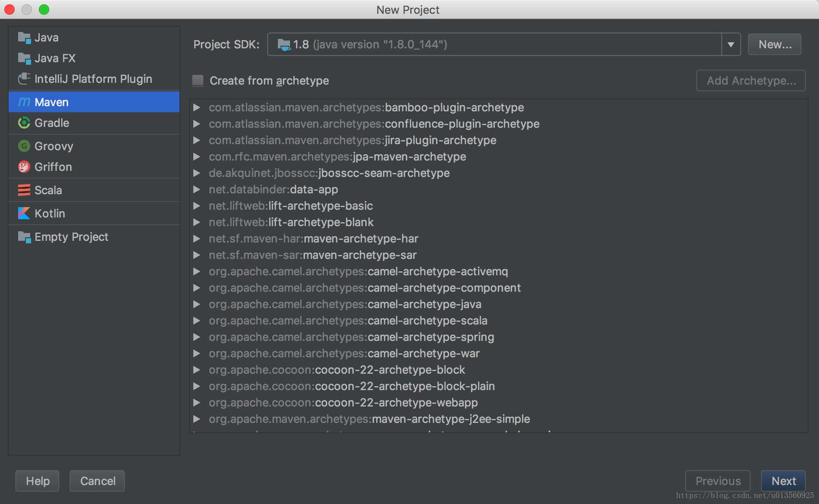Viewport: 819px width, 504px height.
Task: Choose Empty Project type
Action: (94, 237)
